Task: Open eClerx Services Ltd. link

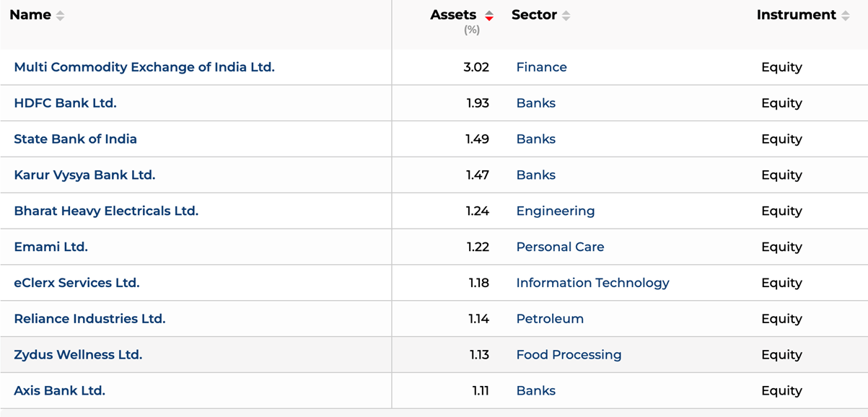Action: pyautogui.click(x=76, y=283)
